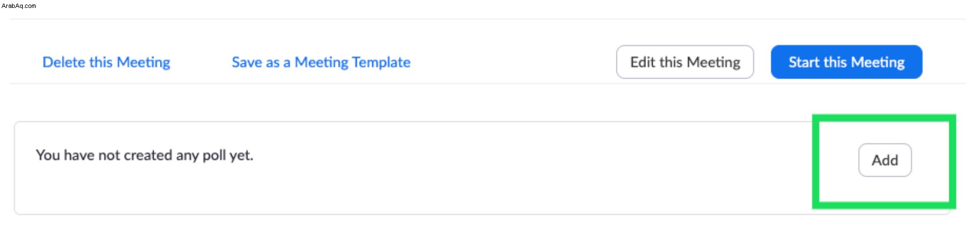The width and height of the screenshot is (980, 237).
Task: Click the 'You have not created any poll yet' text
Action: 145,155
